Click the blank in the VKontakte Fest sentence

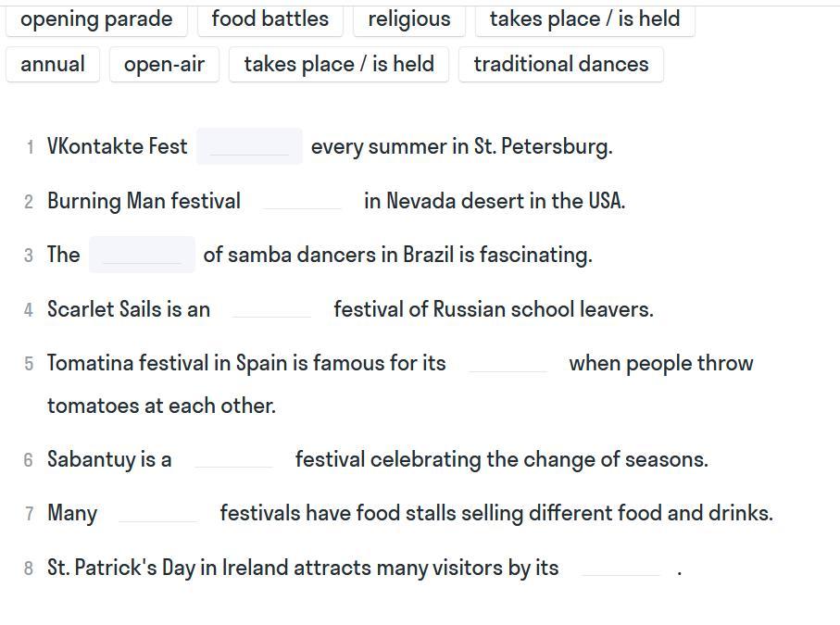coord(249,146)
